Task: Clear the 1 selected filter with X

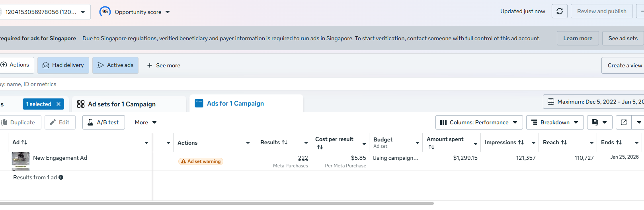Action: click(59, 104)
